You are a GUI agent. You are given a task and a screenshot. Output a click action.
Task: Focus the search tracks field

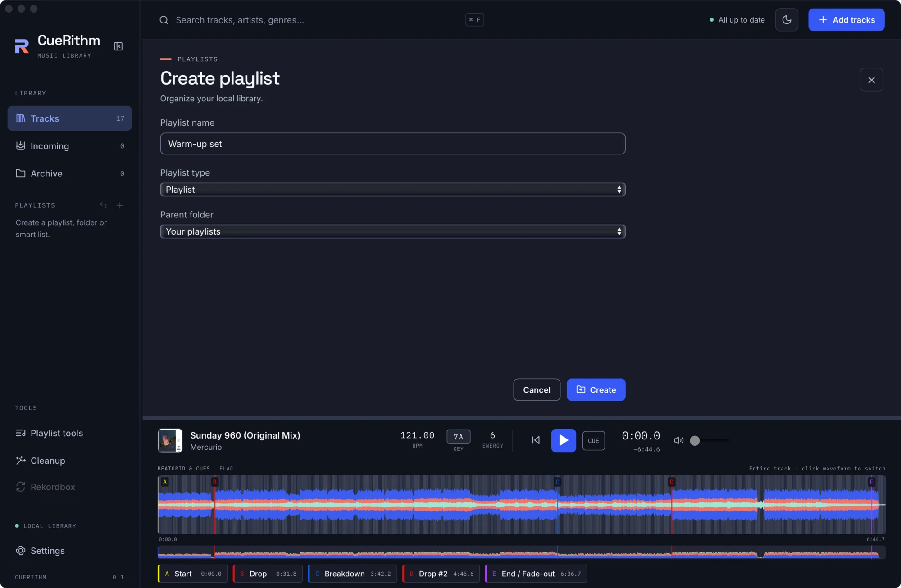click(x=315, y=20)
